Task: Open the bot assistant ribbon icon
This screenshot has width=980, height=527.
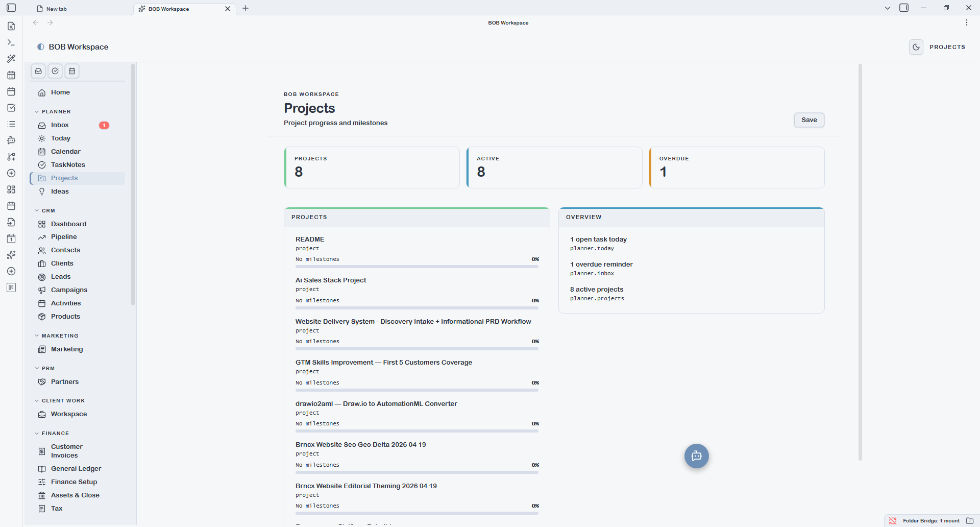Action: click(11, 140)
